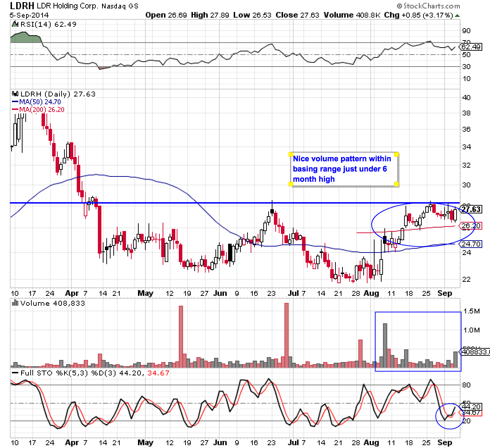
Task: Click the Open 26.69 header value
Action: click(x=166, y=15)
